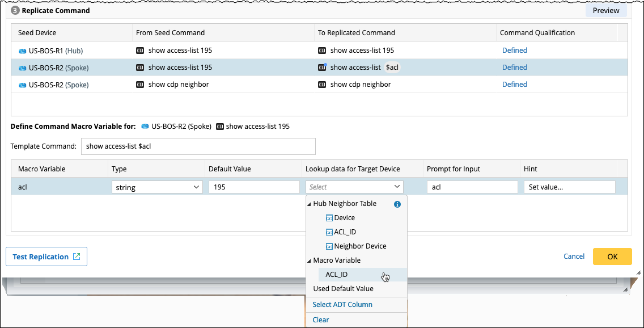Click the column icon next to Device entry

[x=329, y=218]
